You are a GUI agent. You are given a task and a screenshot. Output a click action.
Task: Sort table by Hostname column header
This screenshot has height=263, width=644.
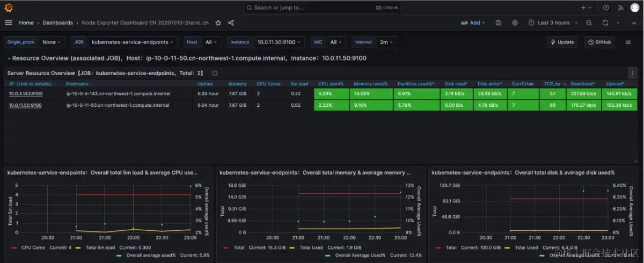pyautogui.click(x=77, y=84)
